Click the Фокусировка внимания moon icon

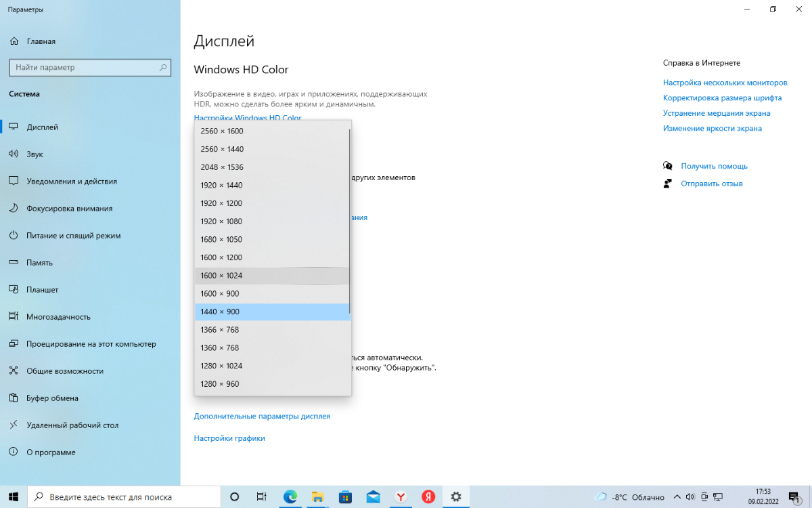[14, 209]
